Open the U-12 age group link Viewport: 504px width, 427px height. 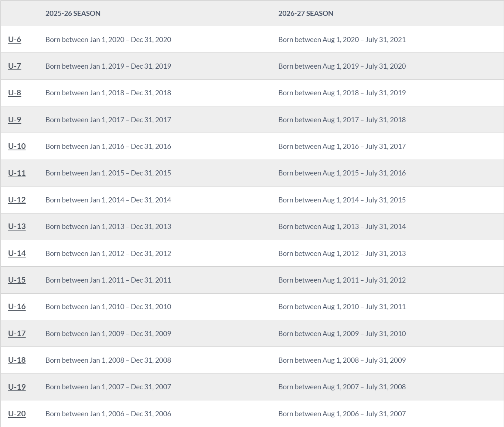pyautogui.click(x=17, y=200)
